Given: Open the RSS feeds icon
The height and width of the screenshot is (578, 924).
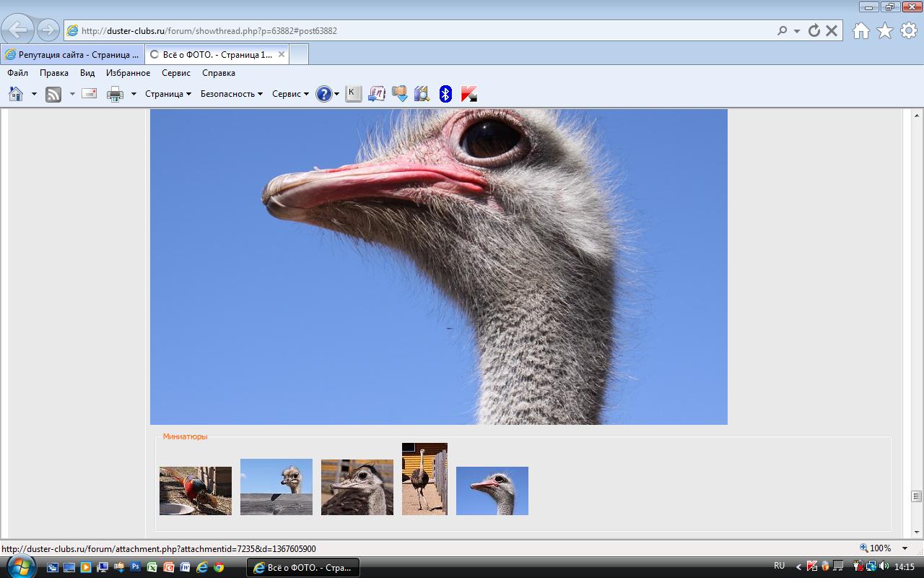Looking at the screenshot, I should pos(53,94).
